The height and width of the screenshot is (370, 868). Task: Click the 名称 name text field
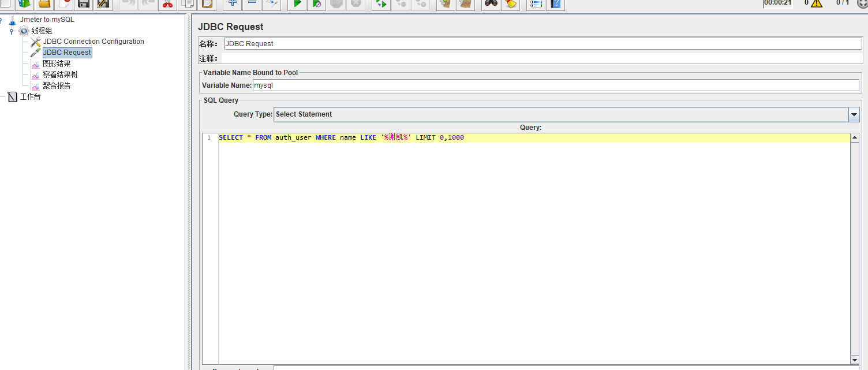pos(543,44)
